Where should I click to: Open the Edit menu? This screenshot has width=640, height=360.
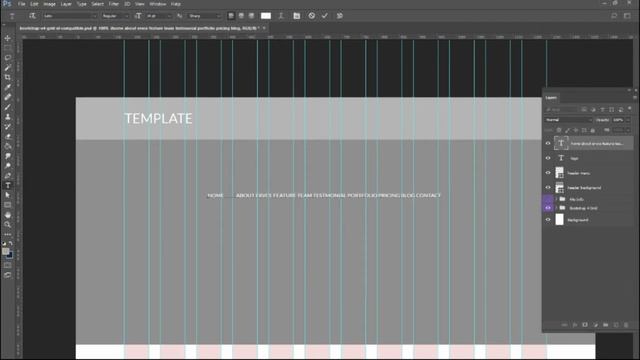34,4
